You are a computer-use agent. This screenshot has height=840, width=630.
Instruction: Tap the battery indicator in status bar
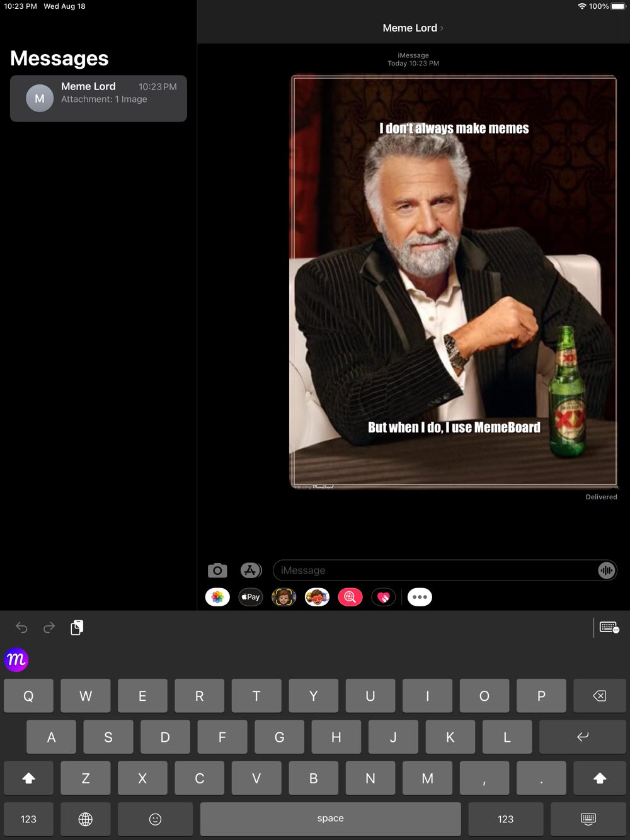618,6
